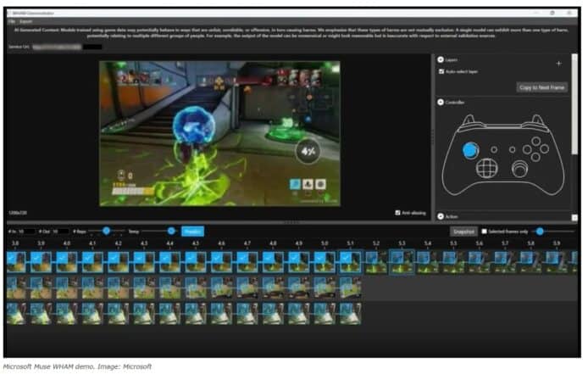
Task: Click the Copy to Next Frame button
Action: [541, 87]
